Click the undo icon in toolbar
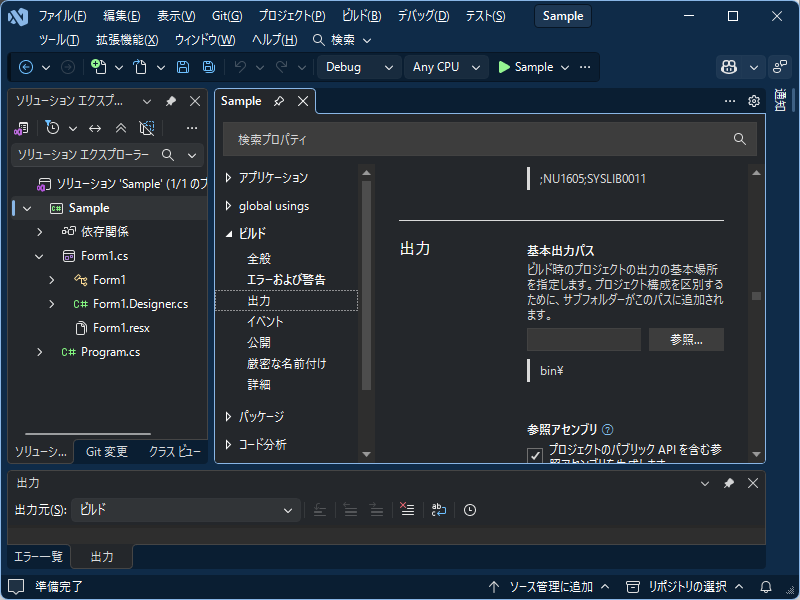The image size is (800, 600). click(240, 67)
